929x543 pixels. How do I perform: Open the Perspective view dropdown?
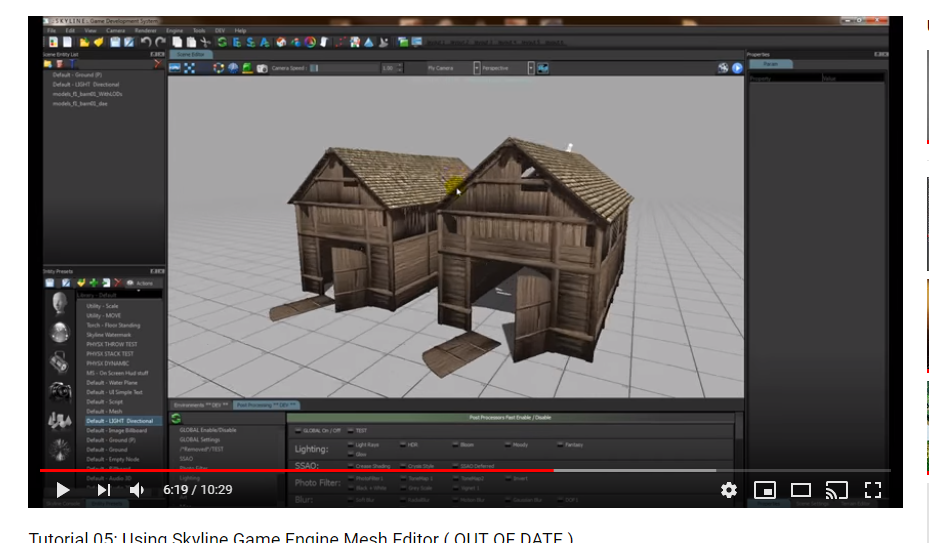[531, 68]
